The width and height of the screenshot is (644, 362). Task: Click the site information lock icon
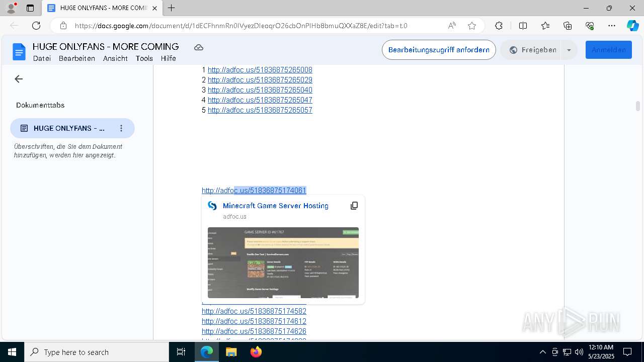(x=63, y=26)
